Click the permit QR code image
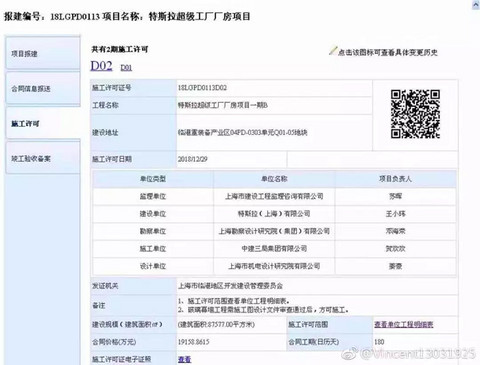The image size is (480, 365). pyautogui.click(x=415, y=114)
